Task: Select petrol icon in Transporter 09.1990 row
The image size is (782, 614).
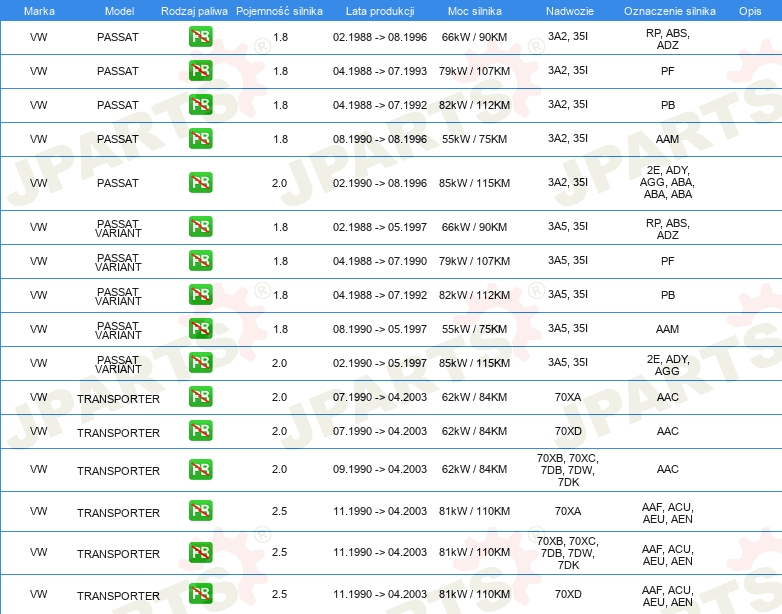Action: 200,469
